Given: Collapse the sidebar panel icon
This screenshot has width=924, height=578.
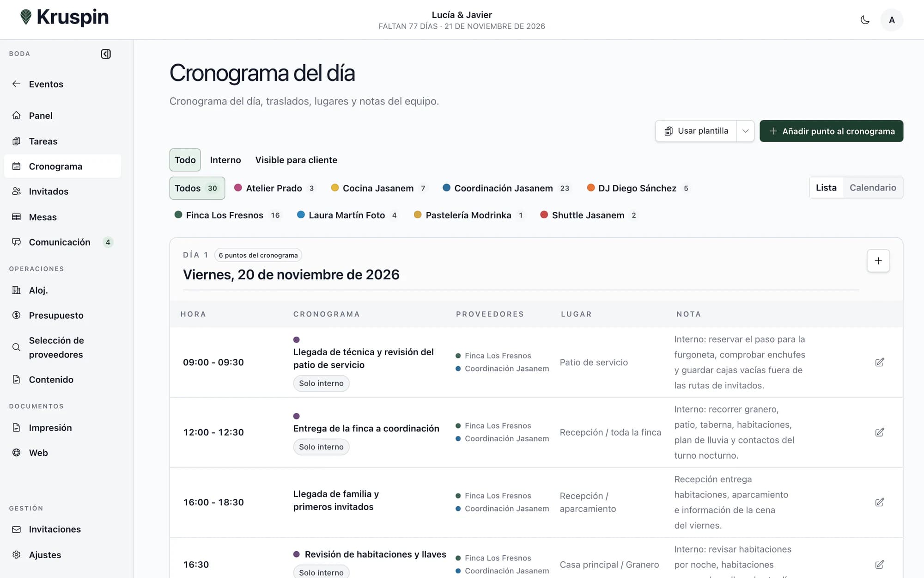Looking at the screenshot, I should click(x=106, y=54).
